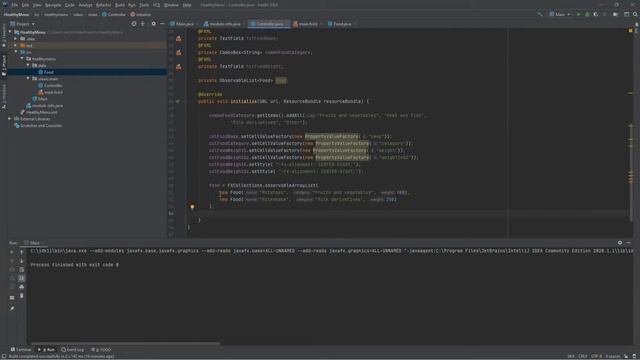Click the Run console horizontal scrollbar
The width and height of the screenshot is (640, 360).
125,344
